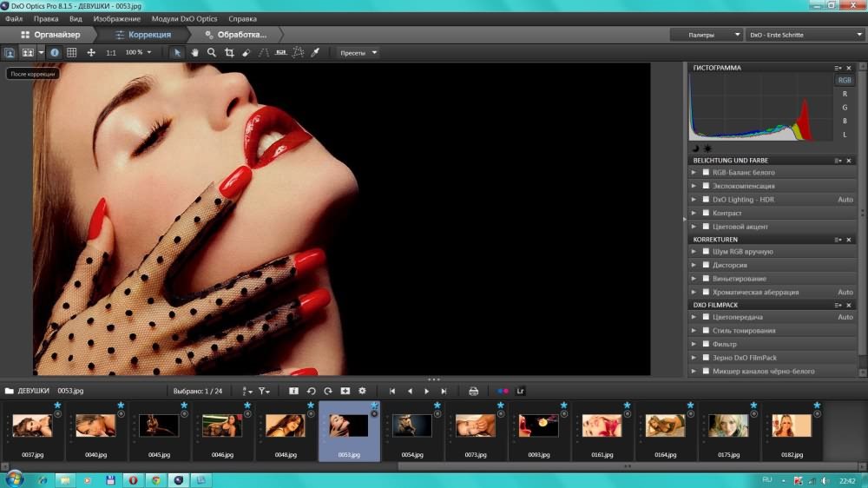Select the Hand pan tool
Image resolution: width=868 pixels, height=488 pixels.
point(194,53)
